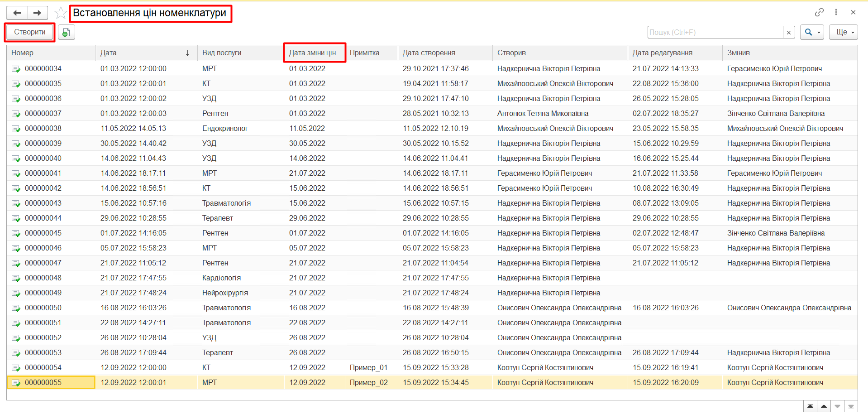
Task: Focus the Пошук search input field
Action: 715,33
